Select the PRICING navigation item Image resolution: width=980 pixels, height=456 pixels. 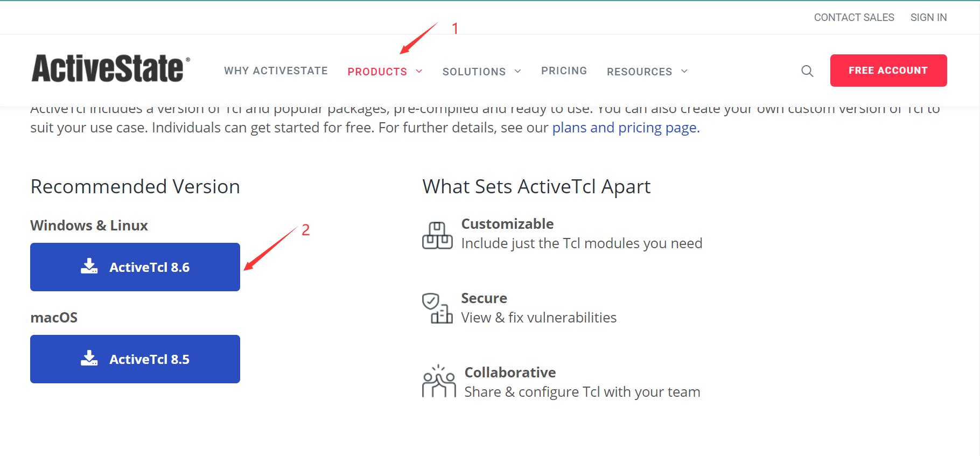click(564, 71)
